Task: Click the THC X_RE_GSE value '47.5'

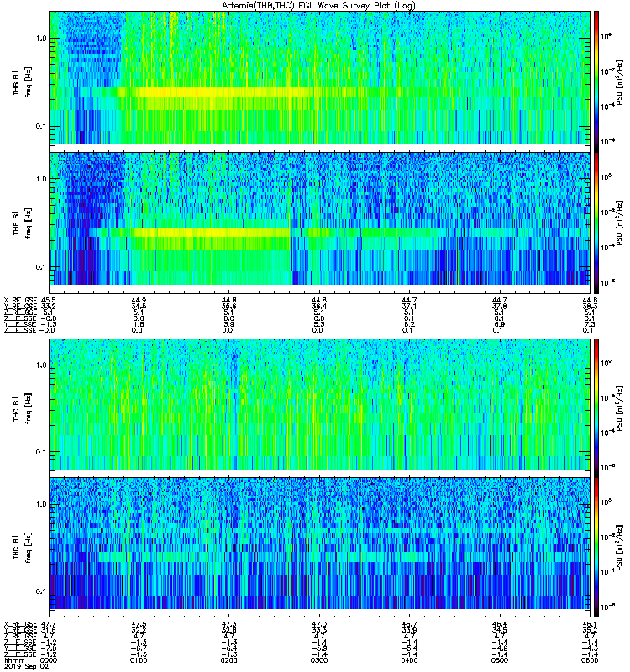Action: pos(139,624)
